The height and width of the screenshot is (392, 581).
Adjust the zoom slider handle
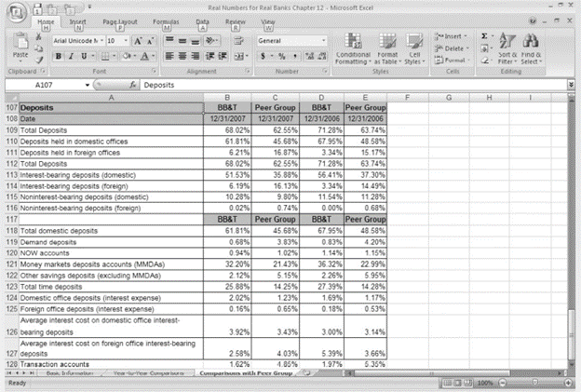[535, 382]
